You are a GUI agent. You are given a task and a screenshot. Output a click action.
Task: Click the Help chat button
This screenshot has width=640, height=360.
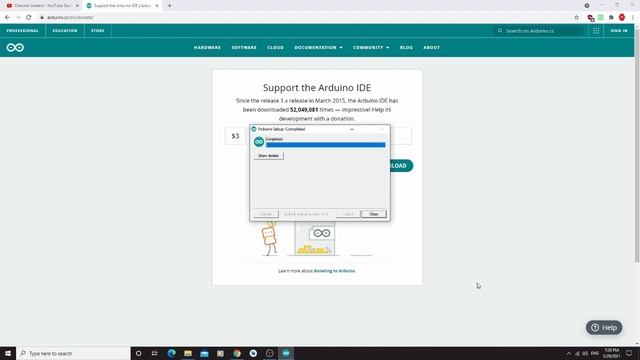click(x=604, y=327)
